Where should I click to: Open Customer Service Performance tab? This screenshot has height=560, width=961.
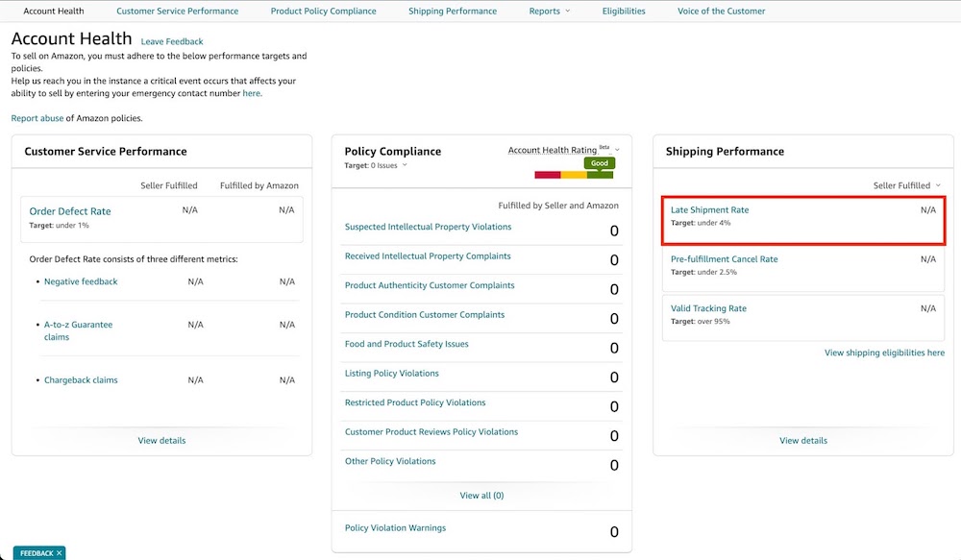pos(177,11)
